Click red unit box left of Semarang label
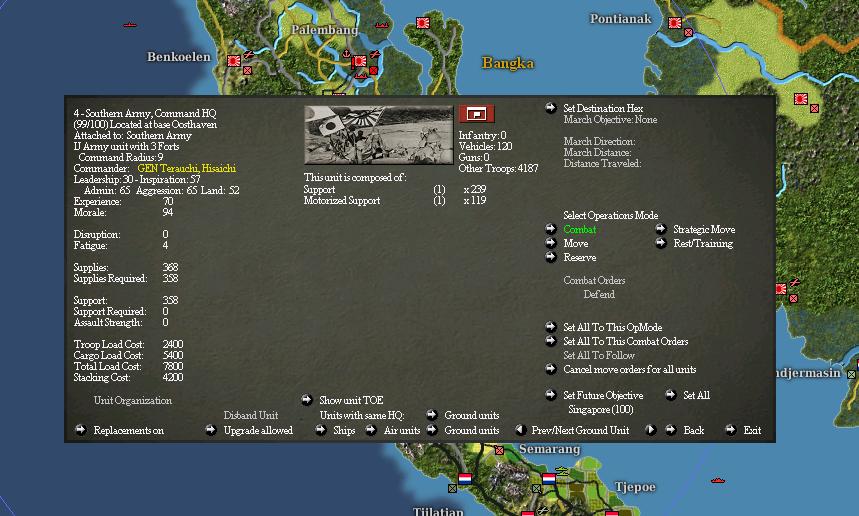Screen dimensions: 859x516 tap(499, 450)
